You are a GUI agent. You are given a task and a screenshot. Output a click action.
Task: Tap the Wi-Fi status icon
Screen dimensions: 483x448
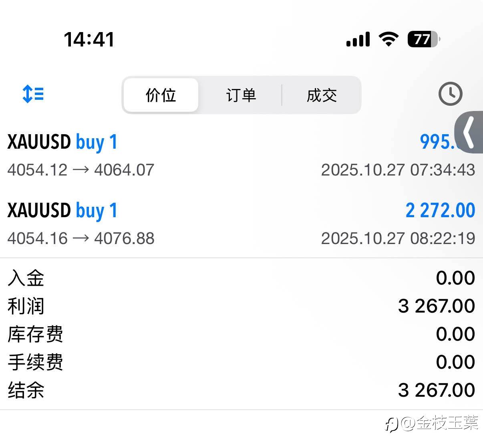tap(388, 39)
